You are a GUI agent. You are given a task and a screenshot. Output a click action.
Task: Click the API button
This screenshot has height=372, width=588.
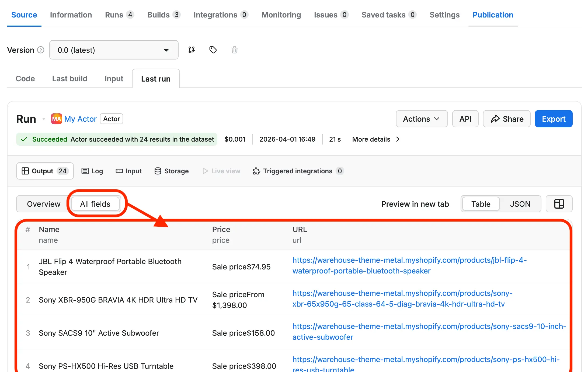[465, 119]
